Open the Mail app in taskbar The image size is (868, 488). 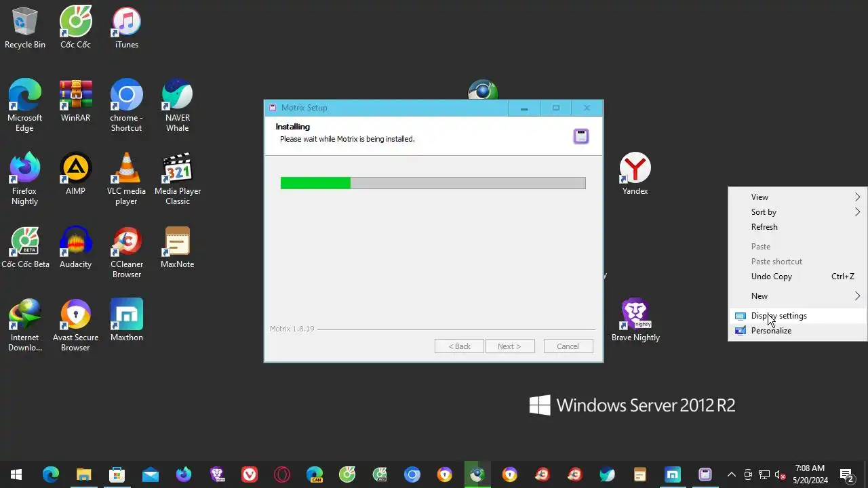(x=150, y=474)
